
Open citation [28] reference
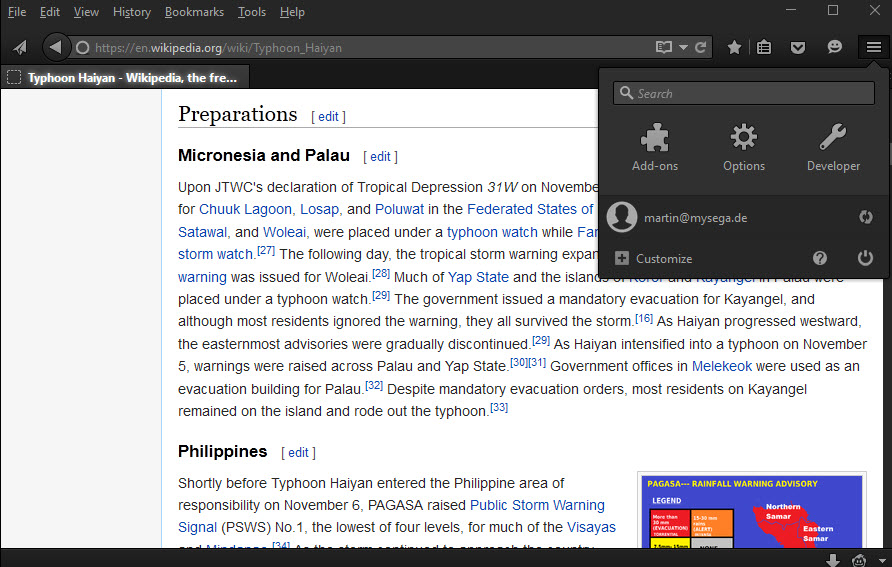(381, 273)
